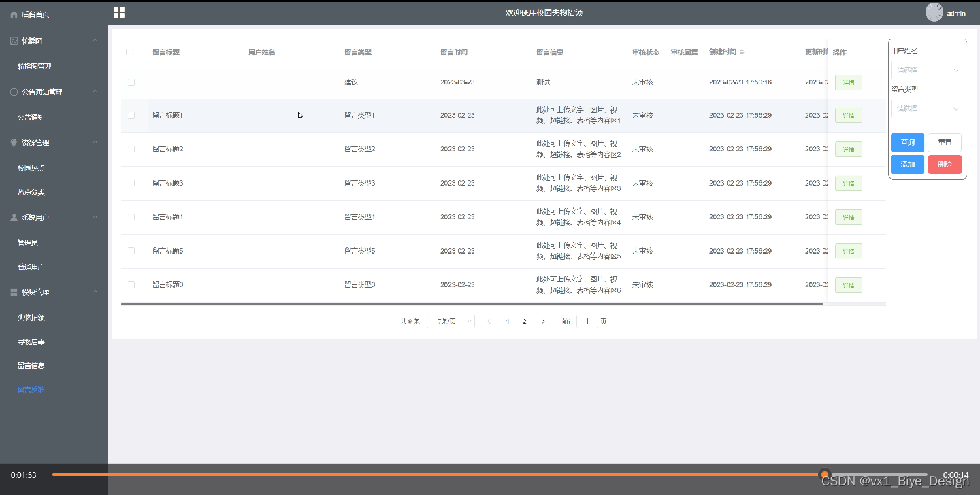Check the box for 留言标题6 row
Screen dimensions: 980x495
[x=131, y=285]
